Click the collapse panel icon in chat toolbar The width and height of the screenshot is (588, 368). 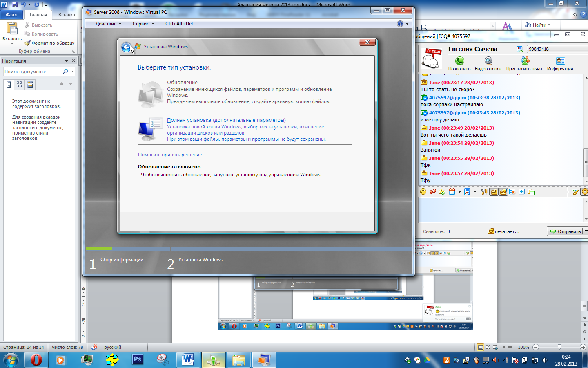pos(521,192)
